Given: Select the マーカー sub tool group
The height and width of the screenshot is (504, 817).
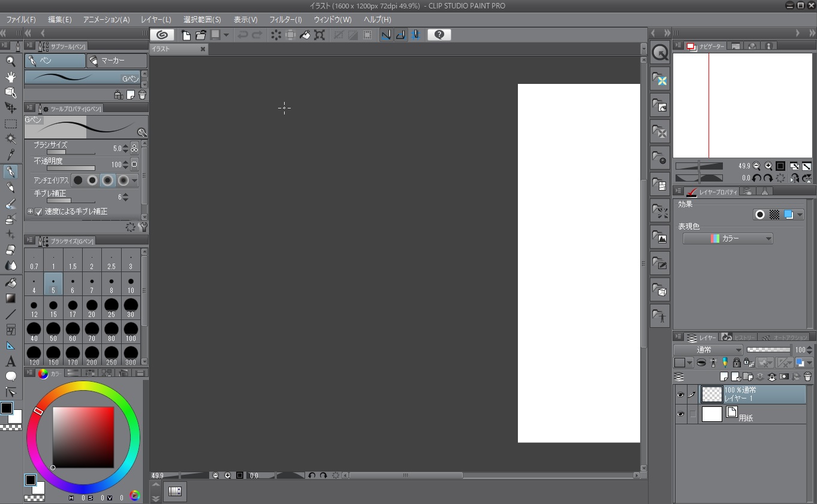Looking at the screenshot, I should [117, 61].
